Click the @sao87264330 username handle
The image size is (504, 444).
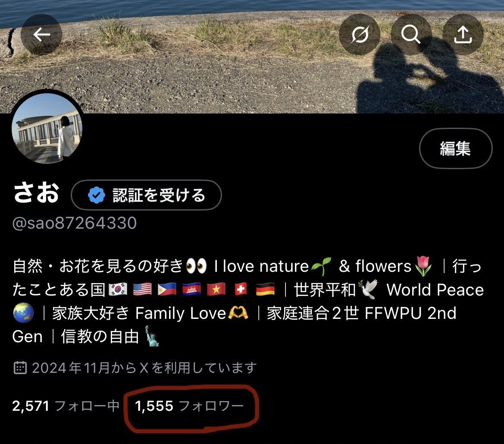(x=75, y=223)
